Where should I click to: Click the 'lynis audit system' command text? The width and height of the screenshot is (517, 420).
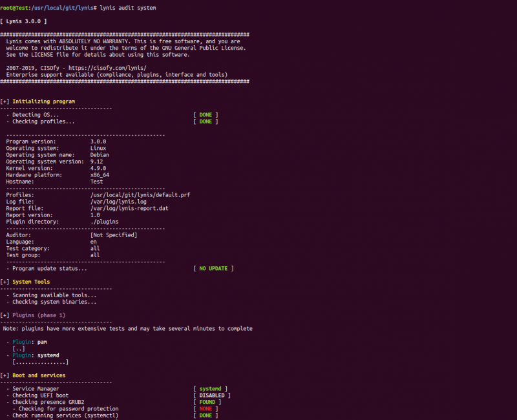(128, 6)
